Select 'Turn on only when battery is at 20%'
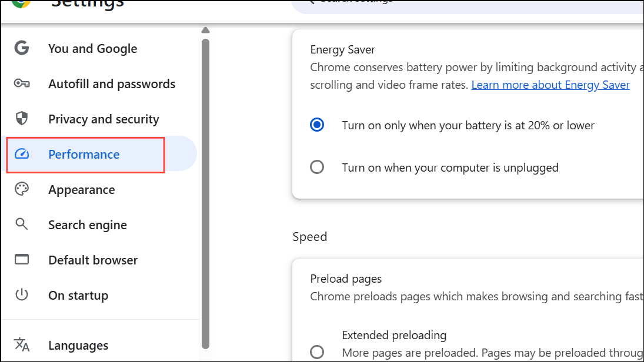This screenshot has height=362, width=644. [x=317, y=125]
